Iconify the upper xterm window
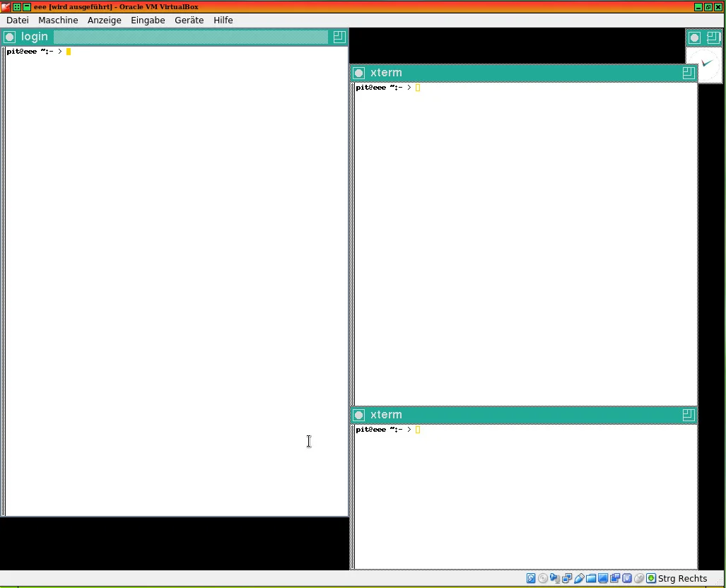 click(359, 73)
